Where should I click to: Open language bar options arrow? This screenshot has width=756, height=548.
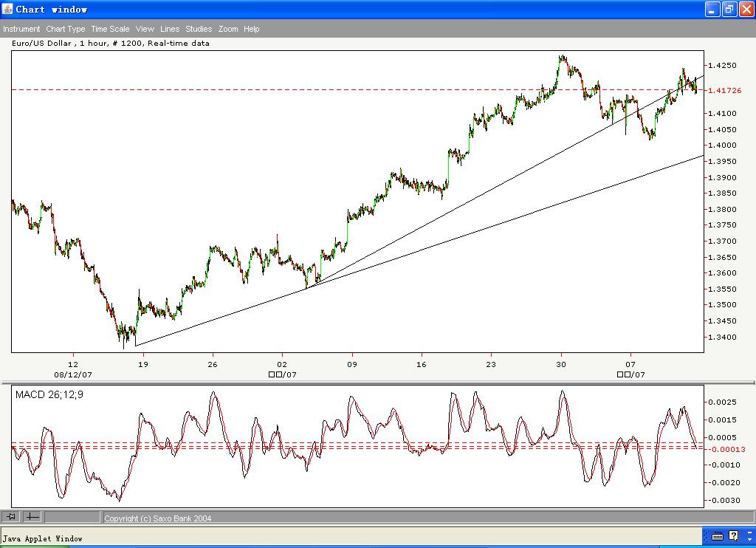coord(750,539)
